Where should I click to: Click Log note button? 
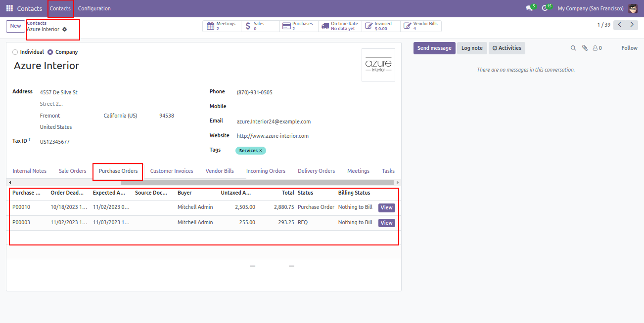pyautogui.click(x=472, y=48)
